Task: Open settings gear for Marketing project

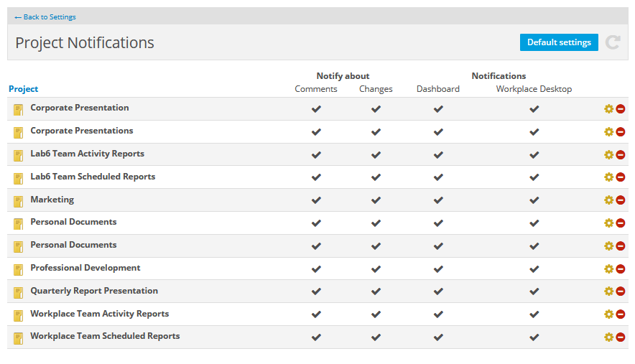Action: (x=608, y=200)
